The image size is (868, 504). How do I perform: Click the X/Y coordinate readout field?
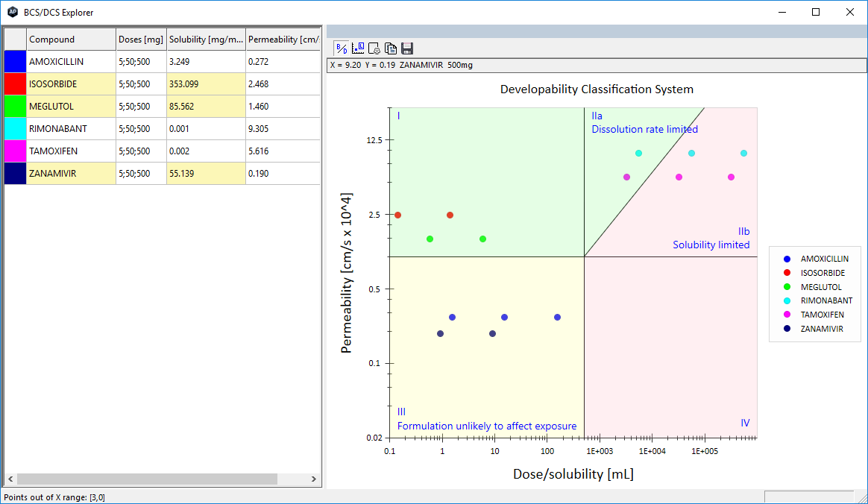597,66
